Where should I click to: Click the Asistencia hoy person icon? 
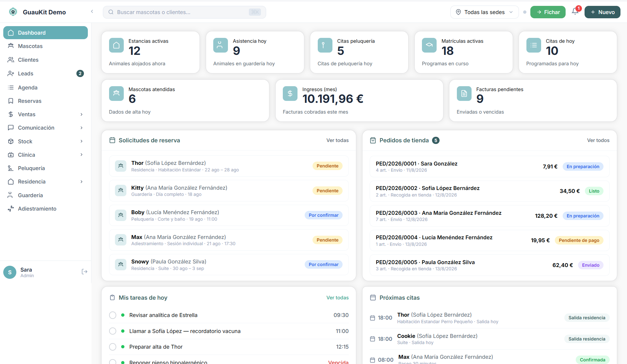(220, 45)
